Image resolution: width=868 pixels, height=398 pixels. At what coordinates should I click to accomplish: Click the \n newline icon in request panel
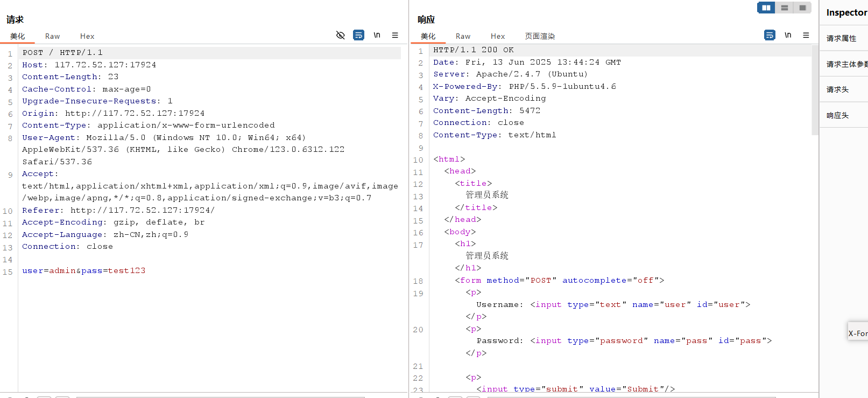(377, 35)
